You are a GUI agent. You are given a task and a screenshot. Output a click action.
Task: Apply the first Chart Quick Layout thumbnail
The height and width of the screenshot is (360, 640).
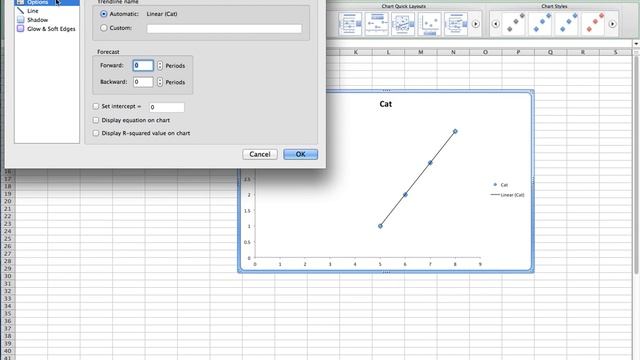(350, 24)
